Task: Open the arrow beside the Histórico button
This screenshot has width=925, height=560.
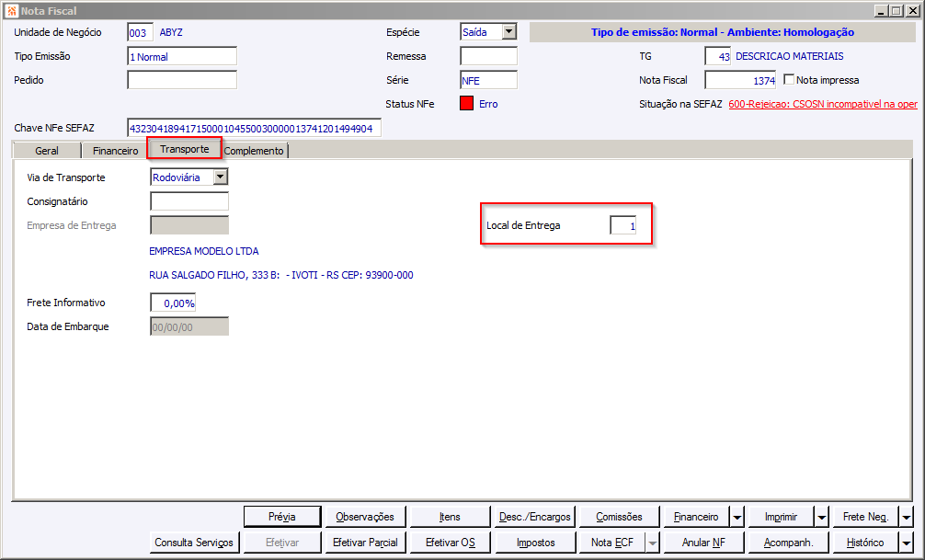Action: click(x=907, y=543)
